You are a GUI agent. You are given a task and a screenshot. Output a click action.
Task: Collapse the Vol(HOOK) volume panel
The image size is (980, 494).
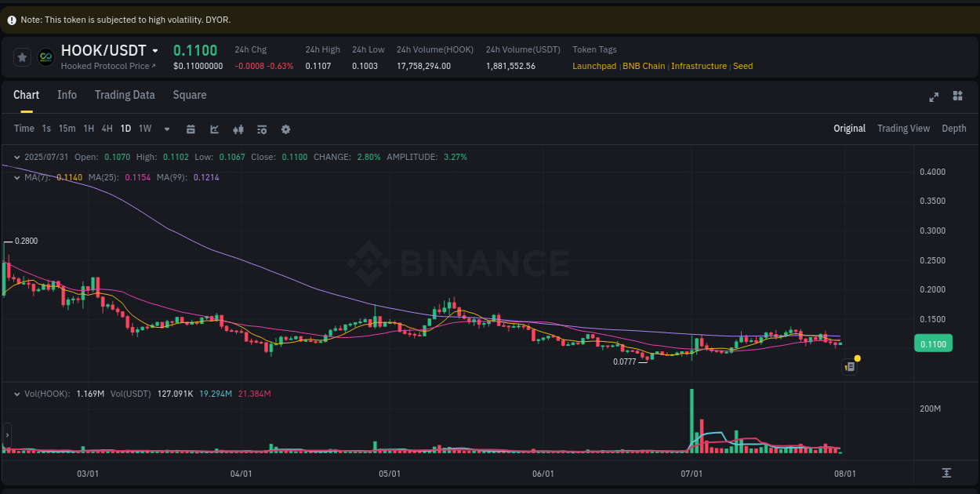click(x=18, y=394)
